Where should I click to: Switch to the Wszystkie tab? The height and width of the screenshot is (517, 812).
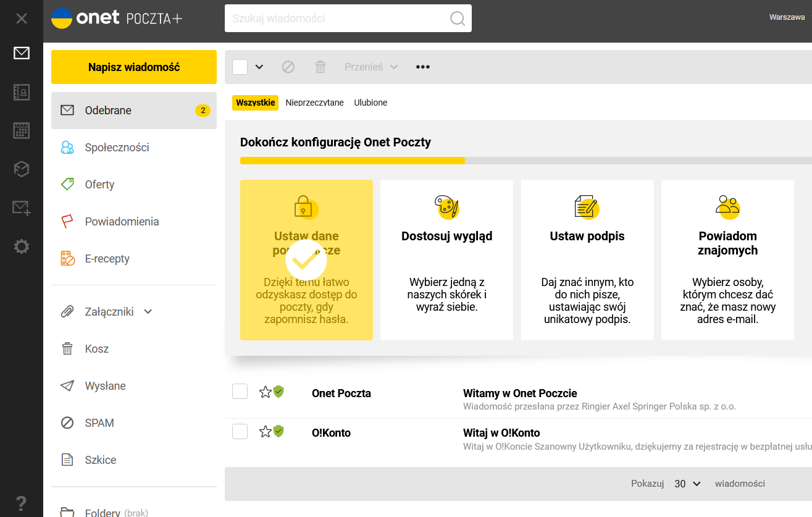click(x=255, y=103)
